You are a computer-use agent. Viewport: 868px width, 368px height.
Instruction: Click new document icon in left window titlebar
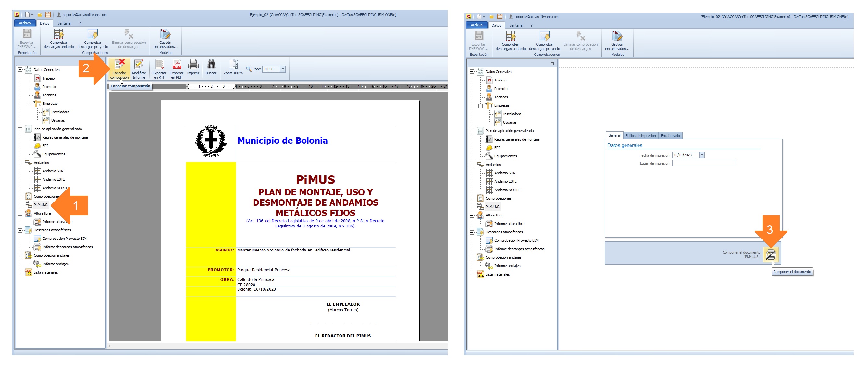(x=27, y=15)
